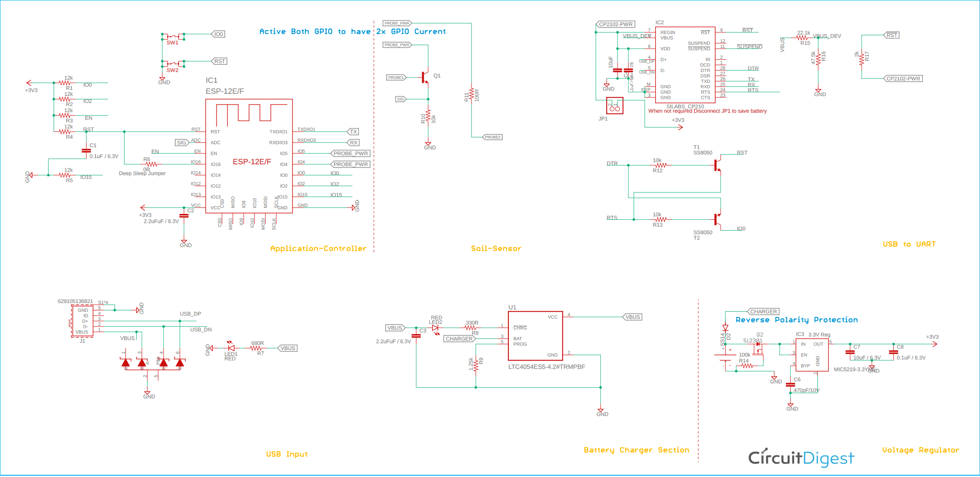Click the JP1 jumper to disconnect battery drain
Viewport: 980px width, 477px height.
tap(615, 106)
